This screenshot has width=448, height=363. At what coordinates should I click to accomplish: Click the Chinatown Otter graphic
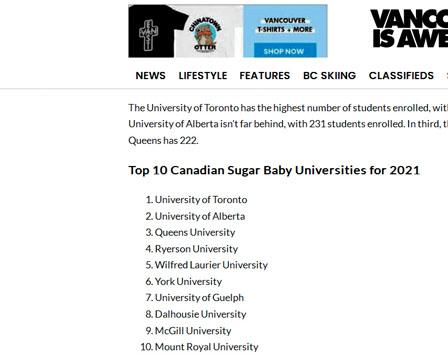(205, 34)
